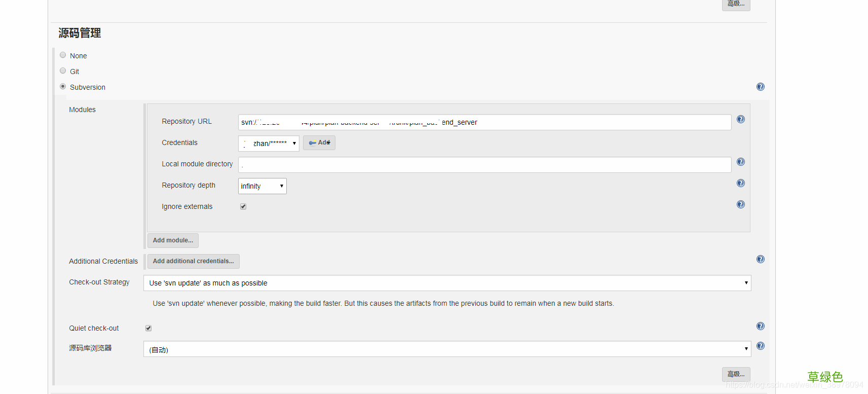Click the top 高级... button
868x394 pixels.
tap(736, 4)
